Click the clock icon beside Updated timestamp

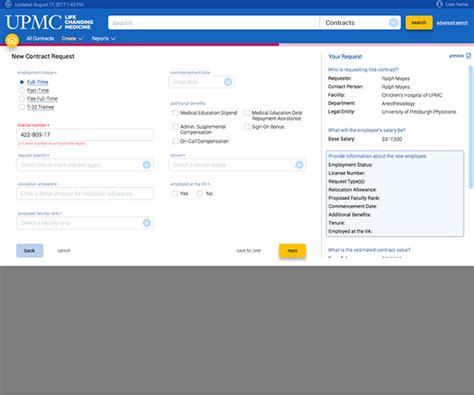coord(9,4)
